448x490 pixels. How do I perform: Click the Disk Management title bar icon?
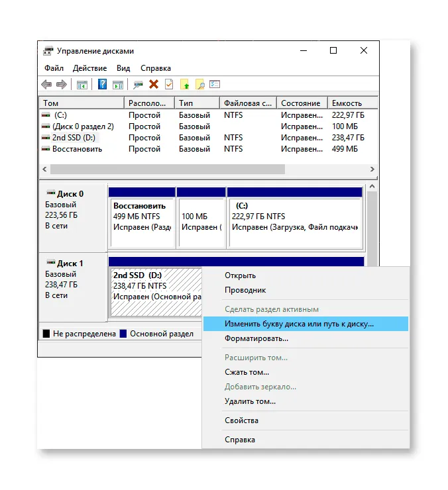(48, 50)
